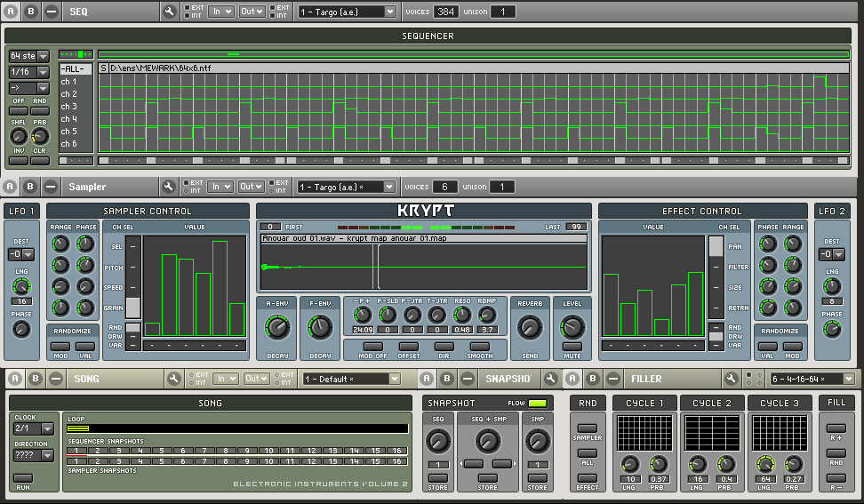Click the F-ENV DECAY knob
Screen dimensions: 864x504
click(320, 327)
